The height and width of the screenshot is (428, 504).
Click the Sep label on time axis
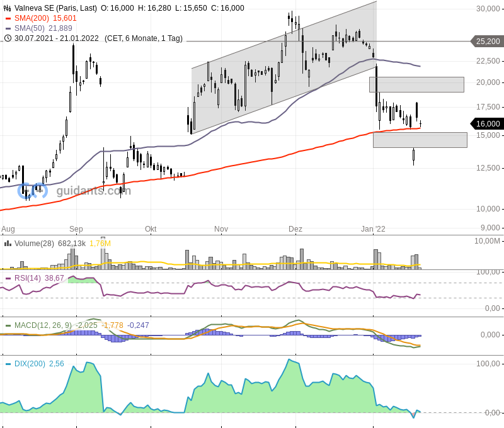pyautogui.click(x=76, y=229)
